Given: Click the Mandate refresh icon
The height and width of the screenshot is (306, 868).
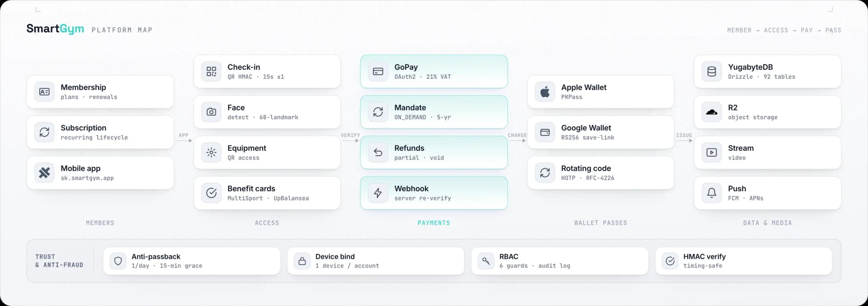Looking at the screenshot, I should (x=378, y=112).
